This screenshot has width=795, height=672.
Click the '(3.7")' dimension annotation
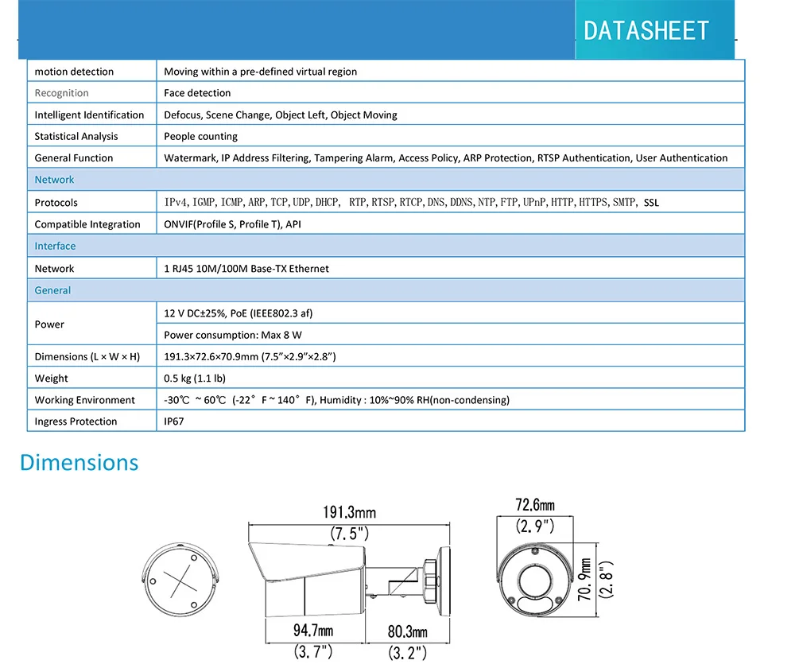313,651
